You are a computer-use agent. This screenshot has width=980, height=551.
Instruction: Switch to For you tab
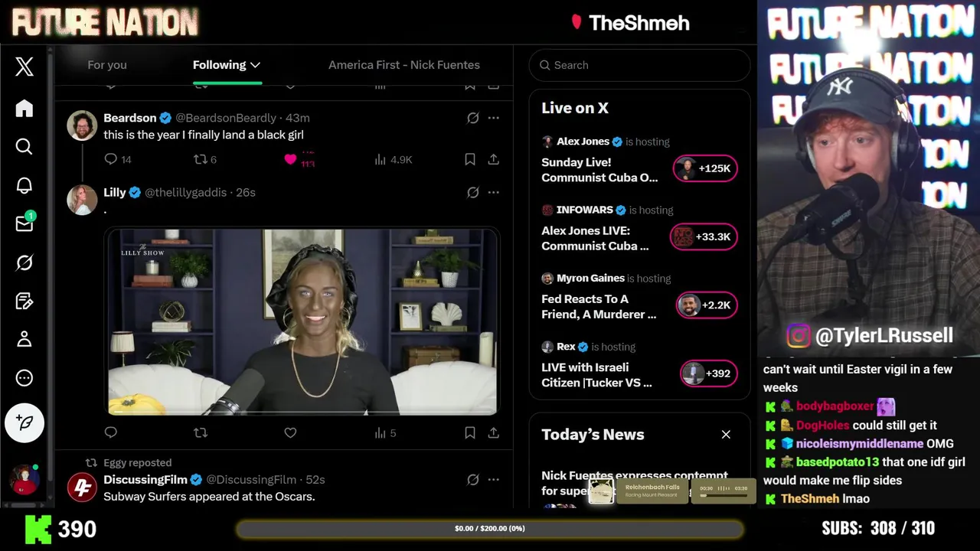coord(107,65)
